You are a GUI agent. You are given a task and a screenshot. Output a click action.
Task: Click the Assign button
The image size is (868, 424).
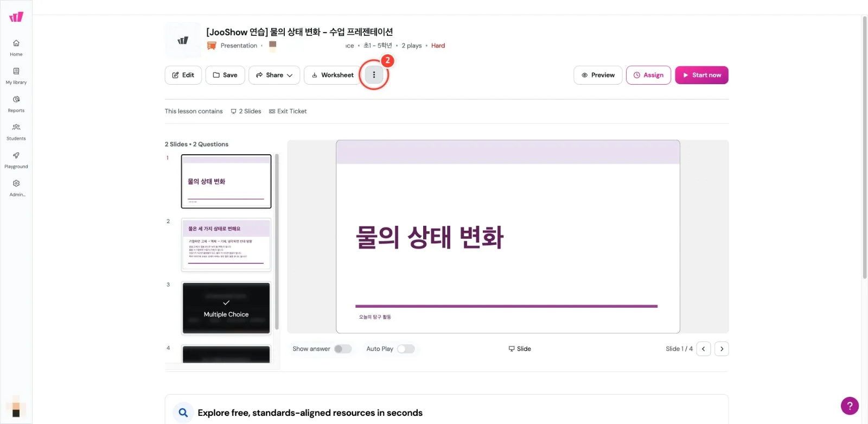(x=649, y=75)
